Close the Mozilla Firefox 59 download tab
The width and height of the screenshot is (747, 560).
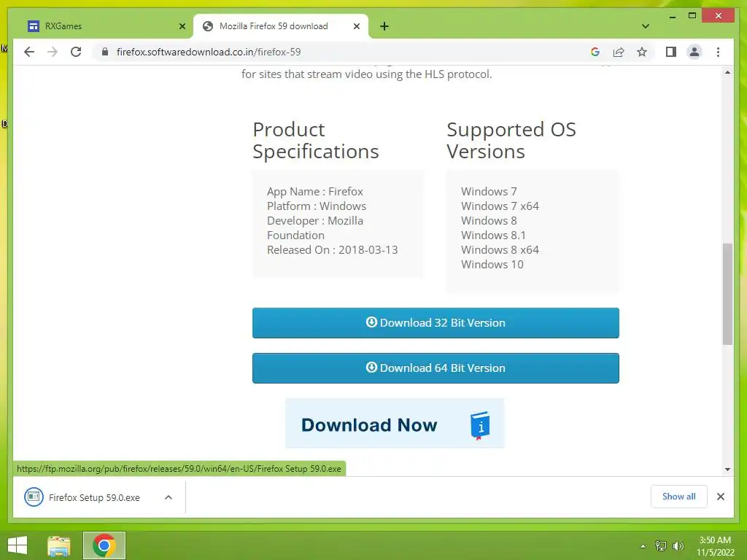coord(356,26)
